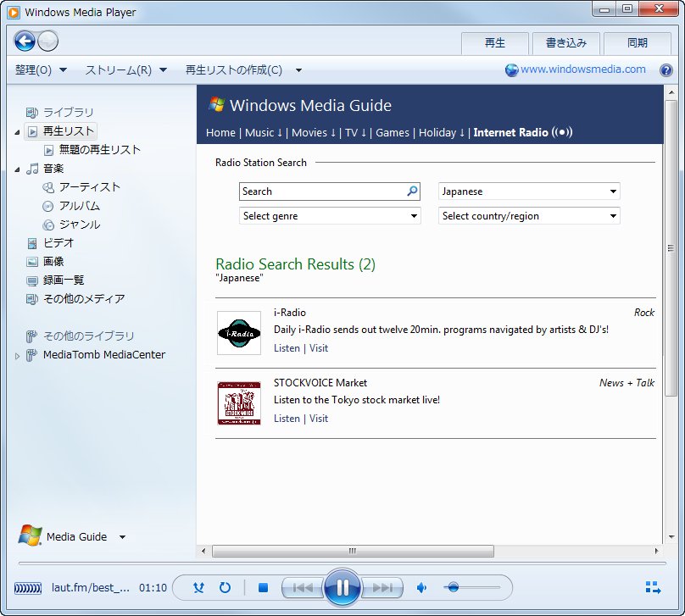The width and height of the screenshot is (685, 616).
Task: Open the Japanese language dropdown
Action: pos(529,191)
